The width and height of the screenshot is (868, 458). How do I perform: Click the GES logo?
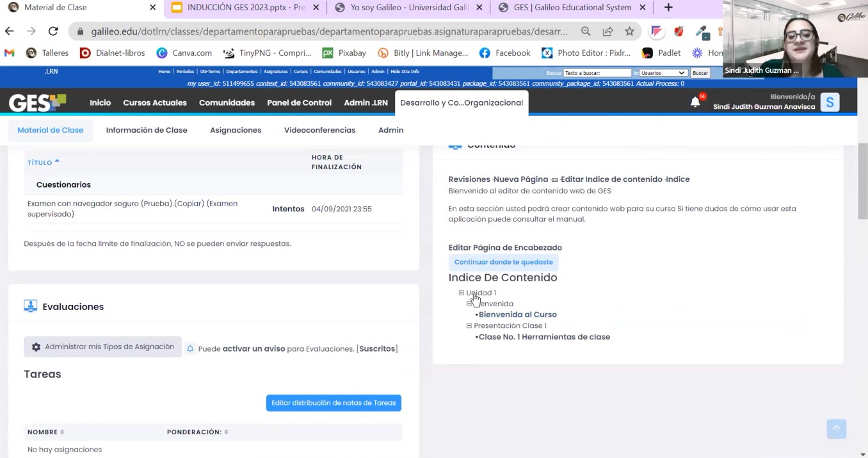(x=37, y=102)
